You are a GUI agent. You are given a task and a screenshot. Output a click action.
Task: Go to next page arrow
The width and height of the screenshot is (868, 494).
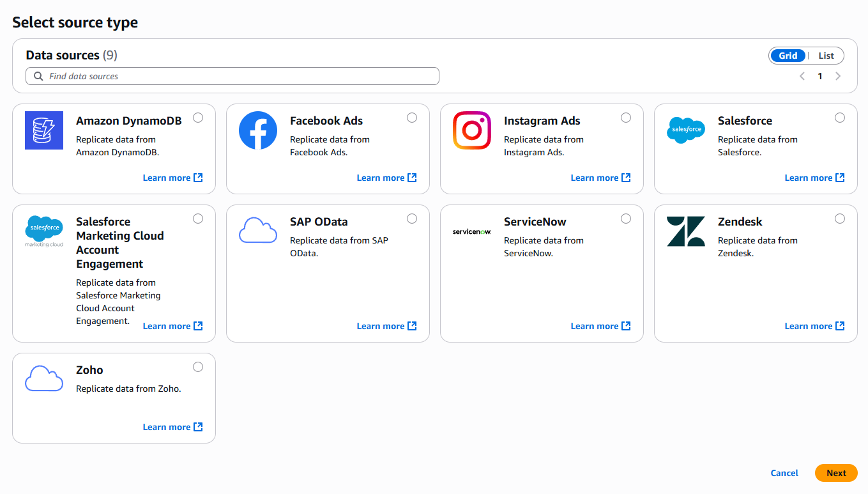tap(838, 76)
